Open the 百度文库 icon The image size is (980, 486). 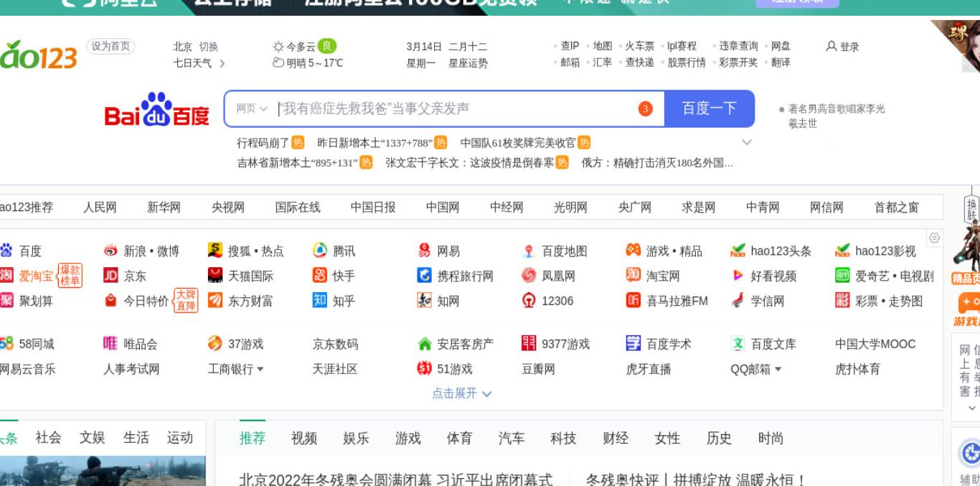pyautogui.click(x=738, y=344)
